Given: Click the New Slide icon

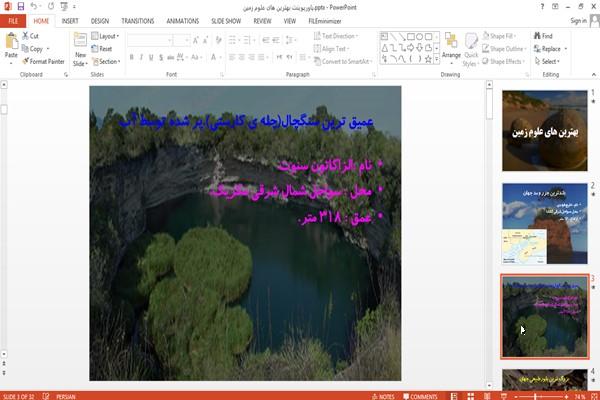Looking at the screenshot, I should click(80, 40).
